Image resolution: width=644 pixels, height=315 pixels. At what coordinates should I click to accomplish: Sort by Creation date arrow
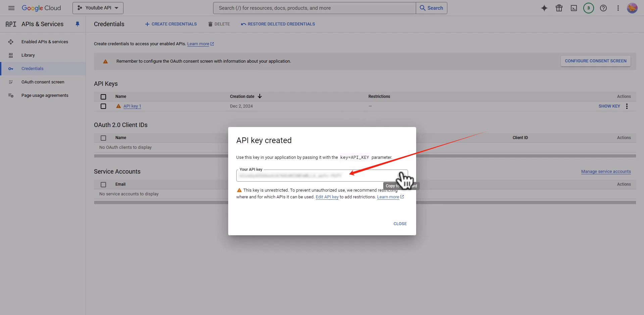pos(260,97)
